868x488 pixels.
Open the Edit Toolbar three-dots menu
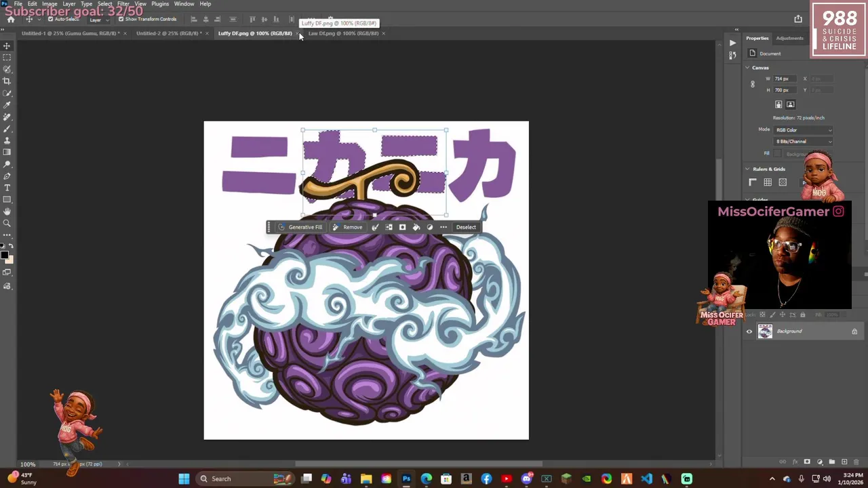click(x=7, y=235)
